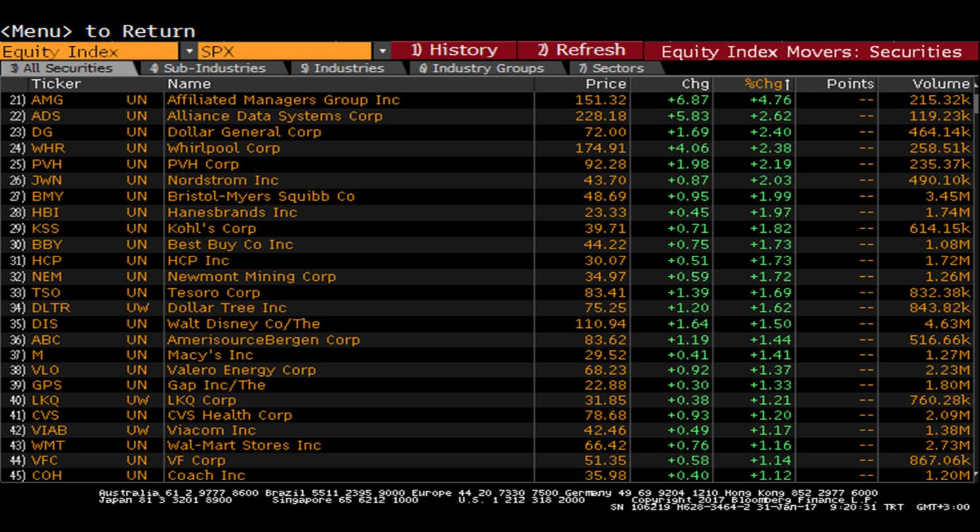The width and height of the screenshot is (980, 532).
Task: Select the 4.63M Disney volume cell
Action: point(948,323)
